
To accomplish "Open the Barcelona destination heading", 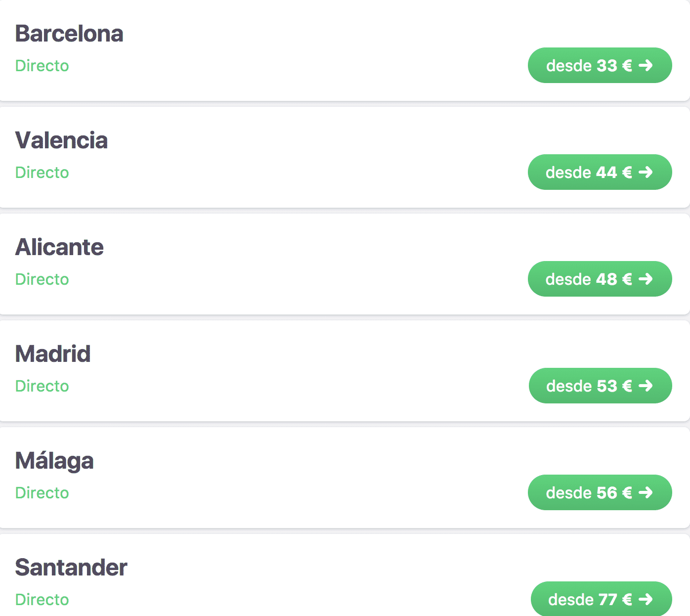I will click(69, 34).
